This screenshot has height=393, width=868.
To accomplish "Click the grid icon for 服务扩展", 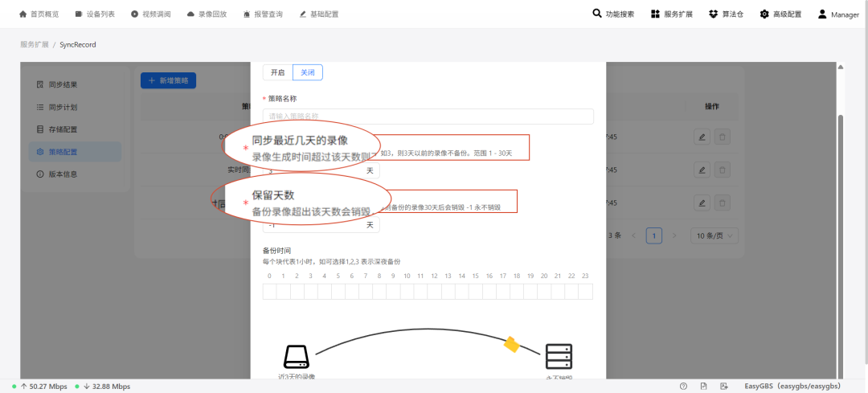I will pyautogui.click(x=656, y=14).
